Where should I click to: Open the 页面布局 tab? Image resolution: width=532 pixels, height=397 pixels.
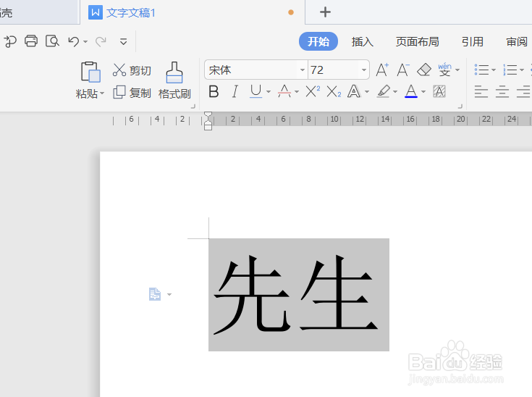pyautogui.click(x=418, y=42)
